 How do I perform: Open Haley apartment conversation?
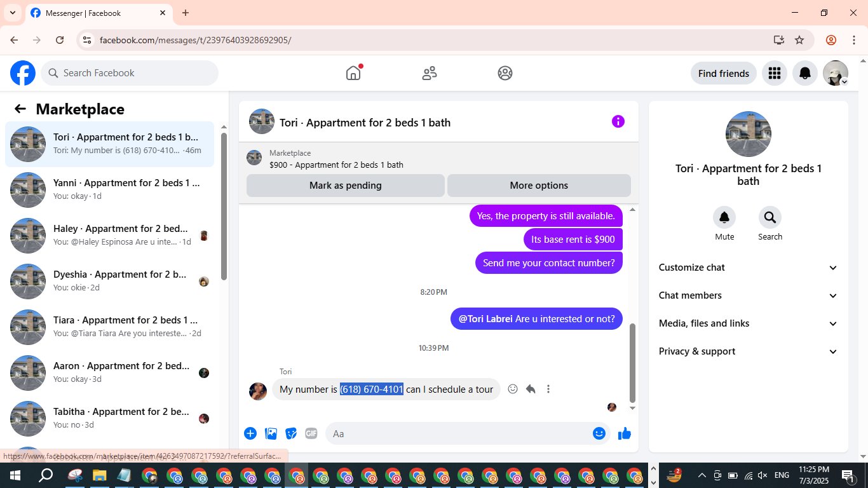pos(109,236)
